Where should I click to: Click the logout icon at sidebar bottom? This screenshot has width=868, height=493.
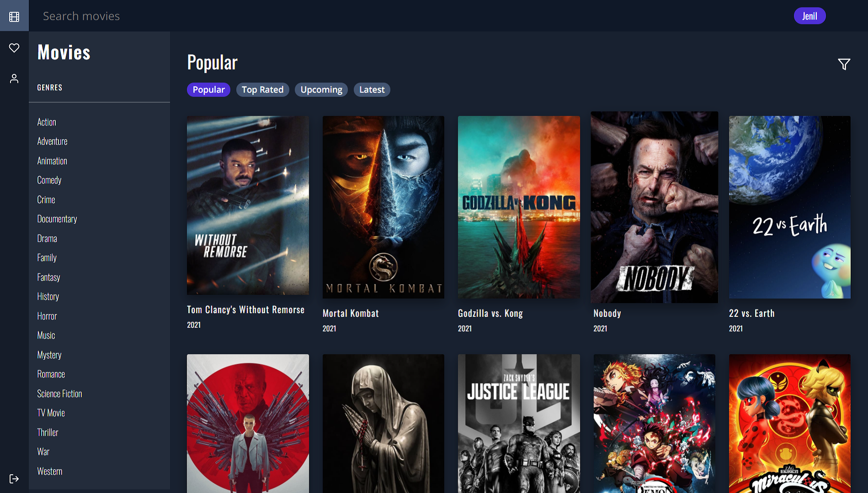click(14, 479)
